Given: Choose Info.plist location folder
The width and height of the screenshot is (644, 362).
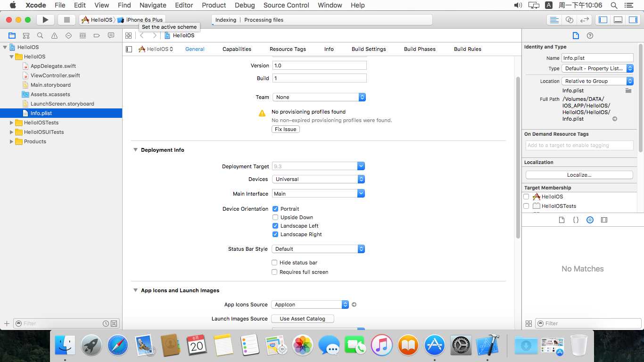Looking at the screenshot, I should [628, 90].
